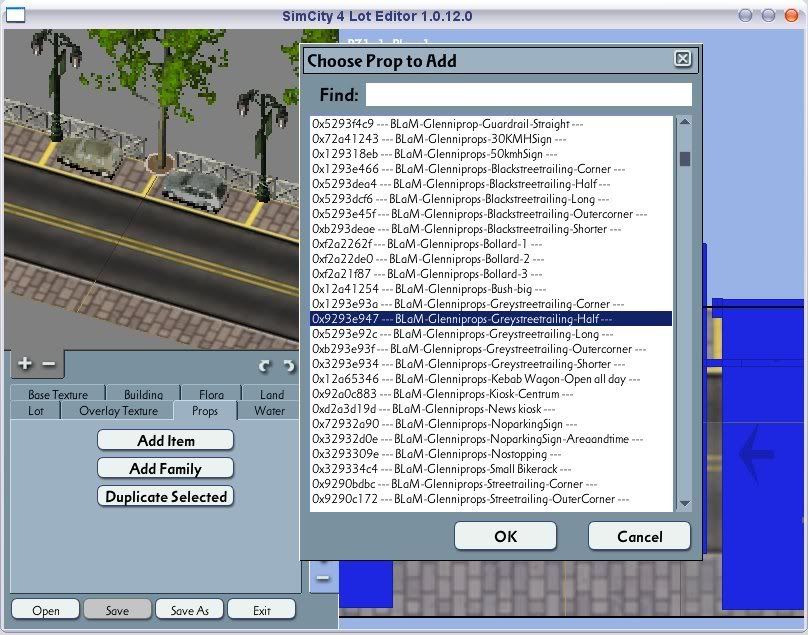Zoom in the 3D preview with plus icon
The height and width of the screenshot is (635, 808).
click(x=24, y=364)
